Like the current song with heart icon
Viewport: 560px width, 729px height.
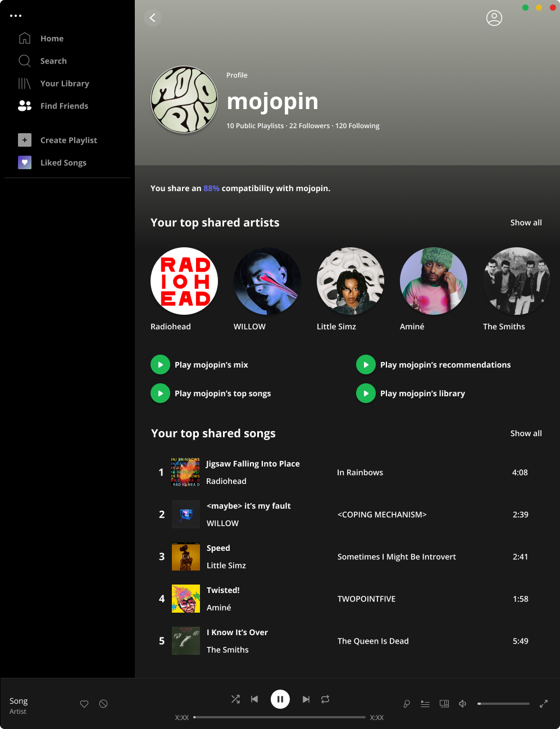pos(84,704)
